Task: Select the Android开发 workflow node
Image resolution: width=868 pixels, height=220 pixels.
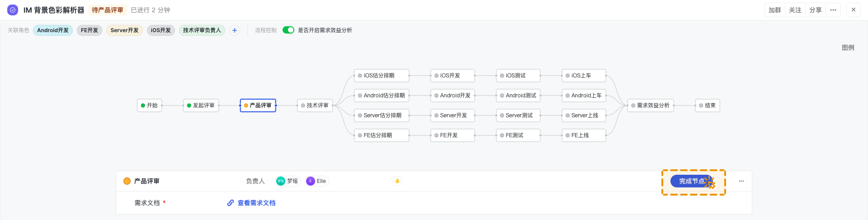Action: (453, 96)
